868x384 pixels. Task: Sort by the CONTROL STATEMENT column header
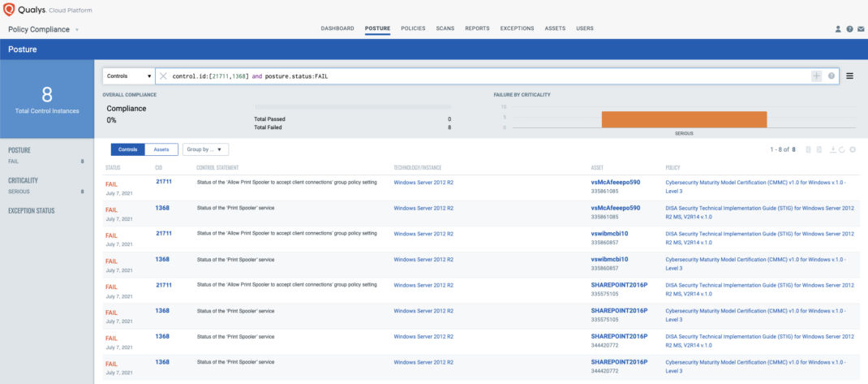pyautogui.click(x=217, y=167)
